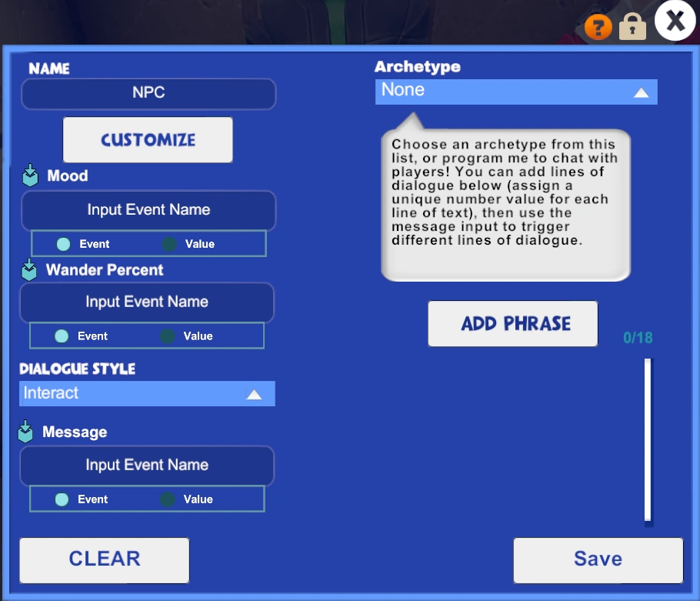The width and height of the screenshot is (700, 601).
Task: Click the ADD PHRASE button
Action: 513,323
